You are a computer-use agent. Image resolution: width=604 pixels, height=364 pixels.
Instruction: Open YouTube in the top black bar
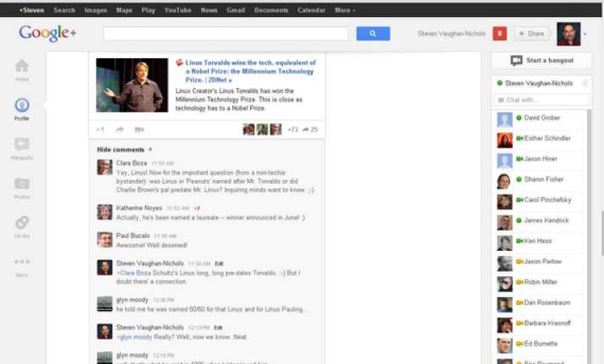pos(177,10)
